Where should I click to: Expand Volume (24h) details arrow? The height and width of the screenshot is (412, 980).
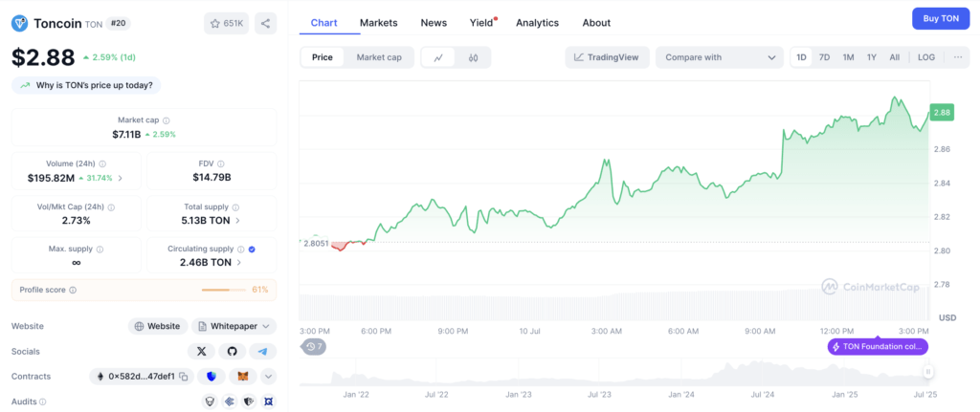pyautogui.click(x=120, y=178)
